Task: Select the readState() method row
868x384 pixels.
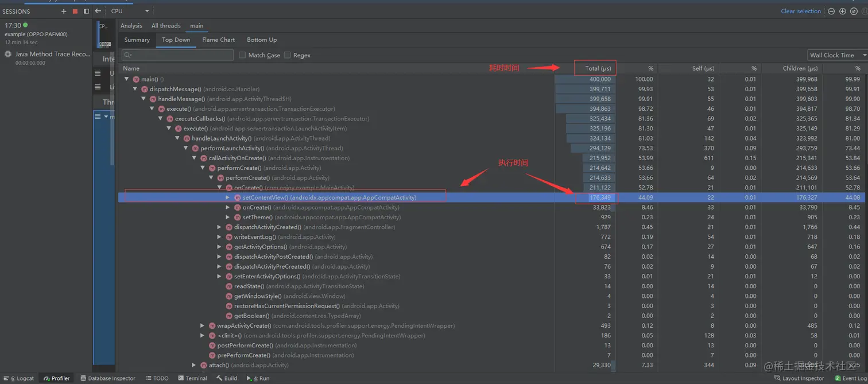Action: [493, 286]
